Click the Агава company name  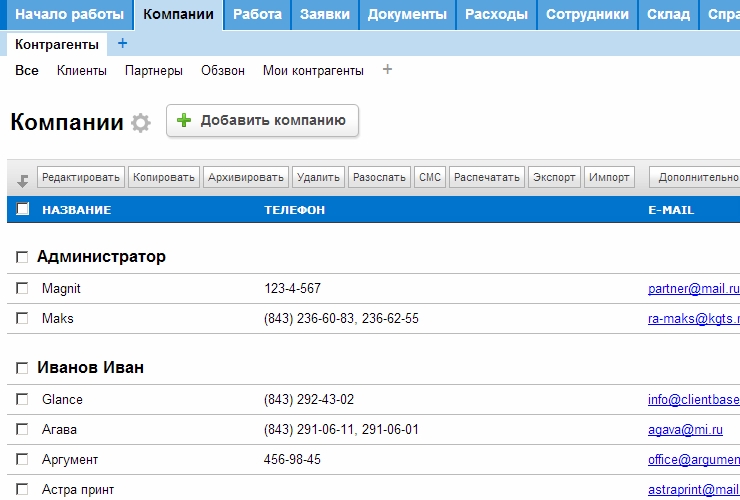(x=59, y=429)
